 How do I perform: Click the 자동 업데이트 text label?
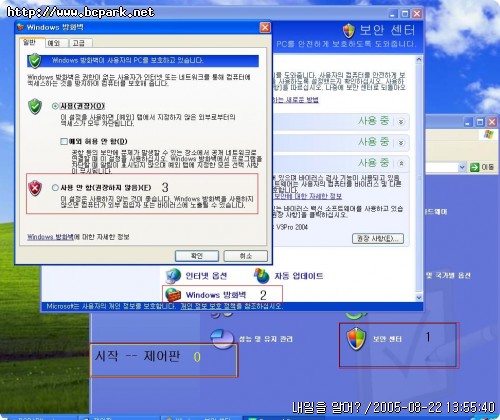[299, 276]
